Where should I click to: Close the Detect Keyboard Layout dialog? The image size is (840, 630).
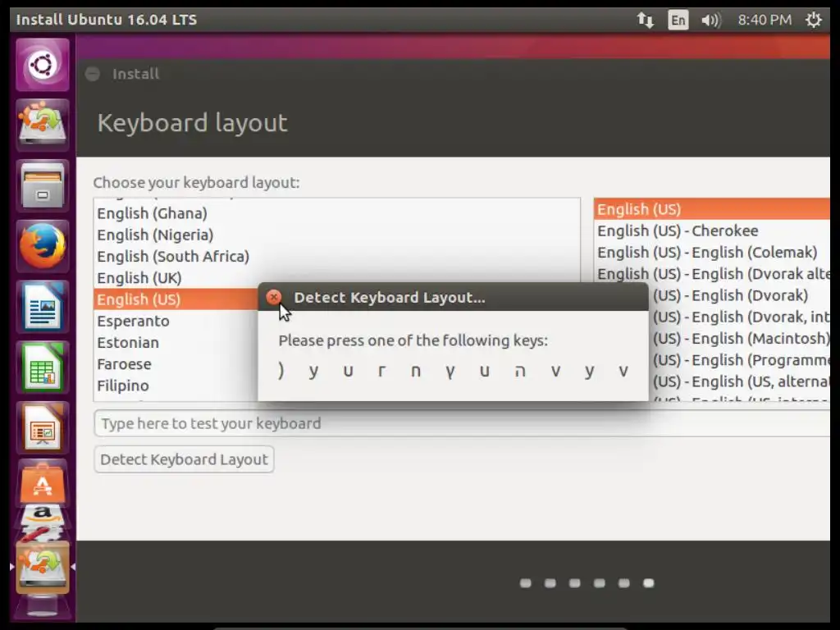pos(274,297)
